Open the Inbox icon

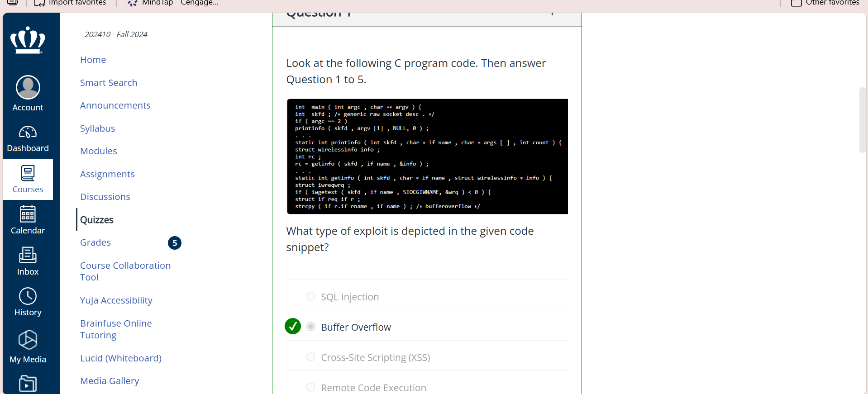[28, 255]
